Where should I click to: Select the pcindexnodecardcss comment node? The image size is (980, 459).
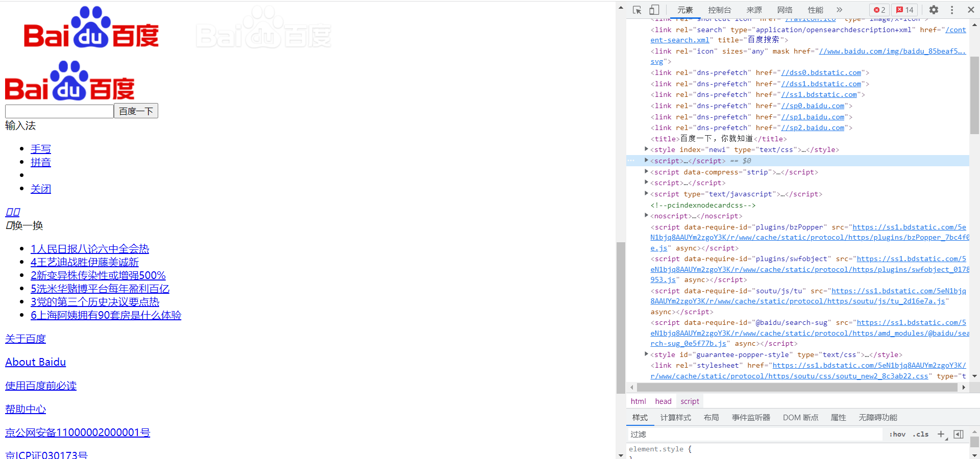coord(703,205)
